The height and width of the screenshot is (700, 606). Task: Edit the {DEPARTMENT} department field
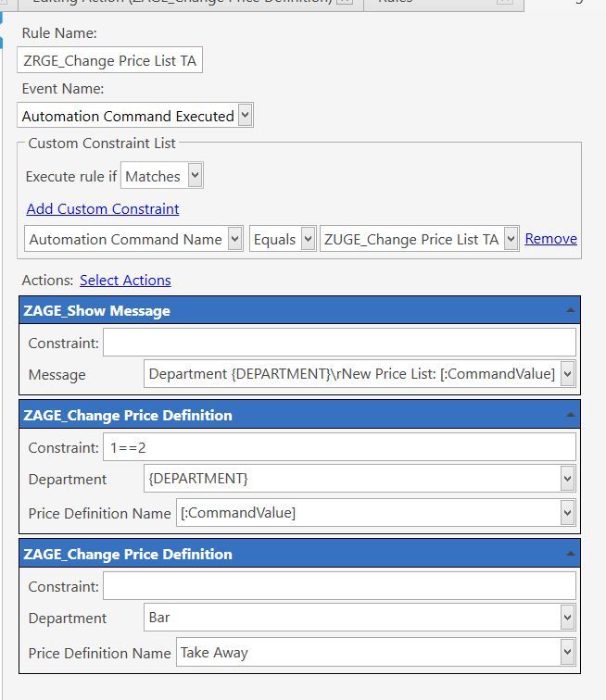tap(352, 479)
